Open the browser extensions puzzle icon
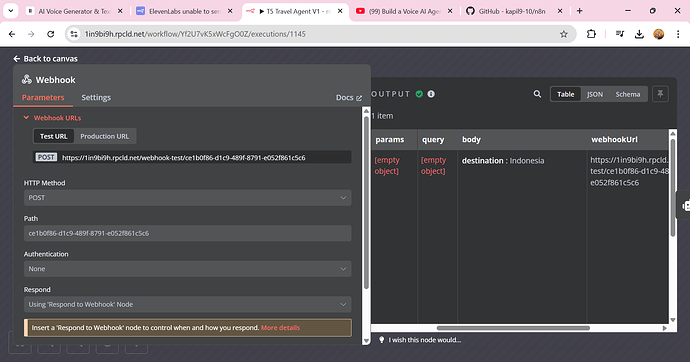Image resolution: width=690 pixels, height=362 pixels. click(x=591, y=34)
